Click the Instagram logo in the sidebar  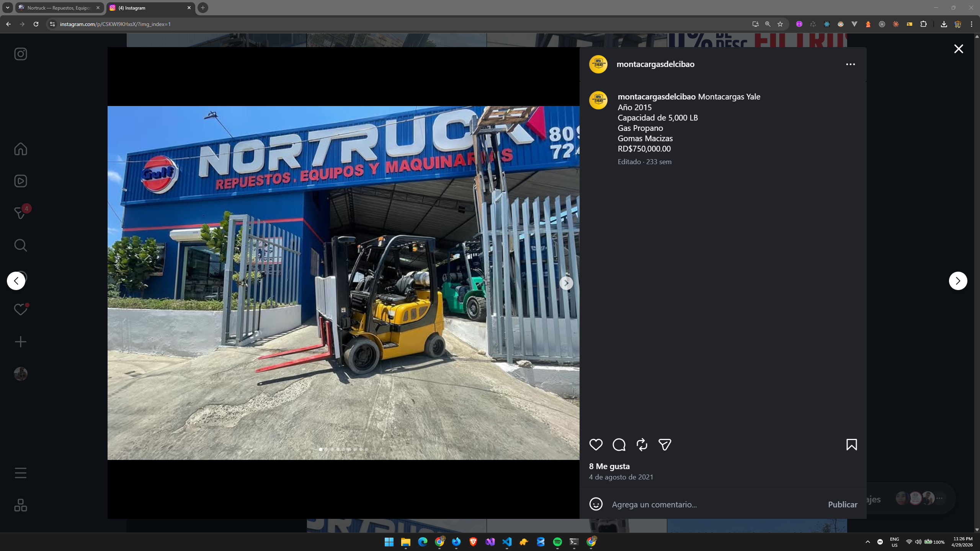point(21,54)
